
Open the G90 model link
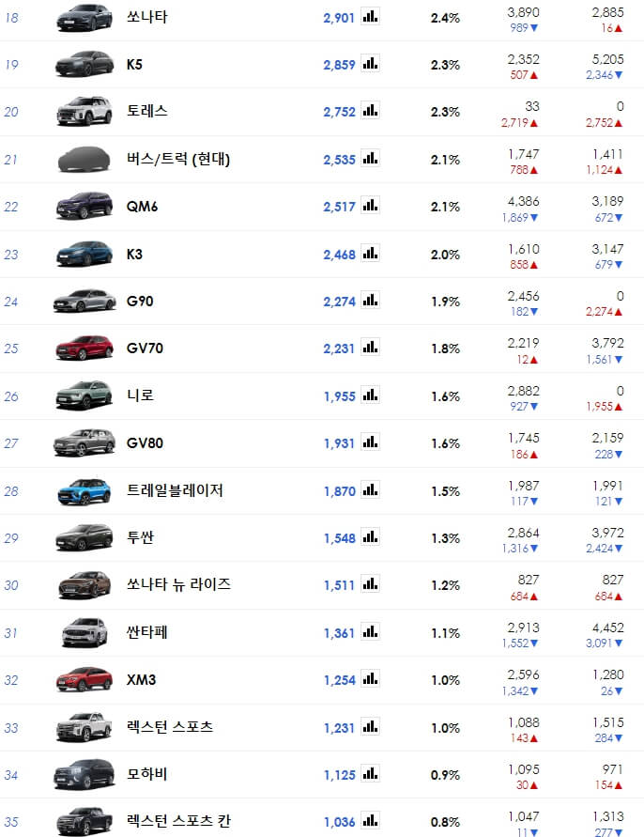[140, 301]
